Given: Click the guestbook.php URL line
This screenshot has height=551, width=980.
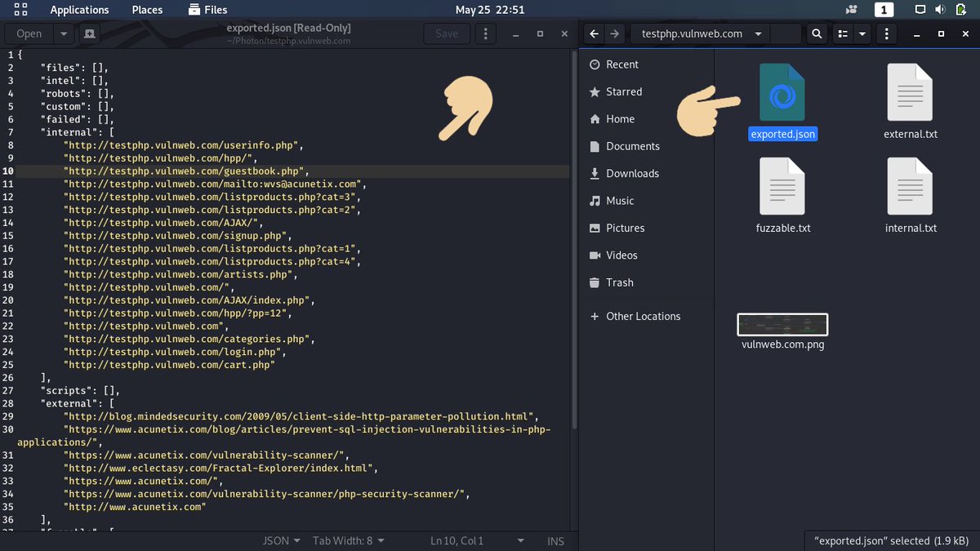Looking at the screenshot, I should coord(185,171).
